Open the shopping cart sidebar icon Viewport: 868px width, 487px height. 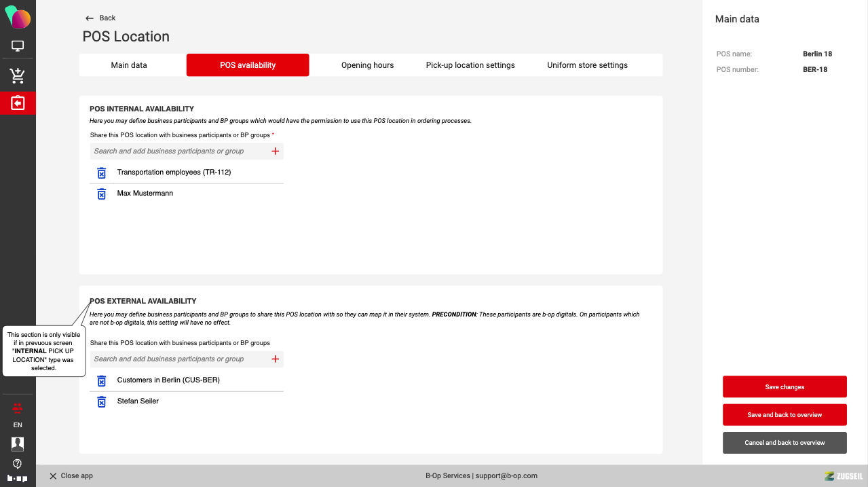pyautogui.click(x=18, y=75)
